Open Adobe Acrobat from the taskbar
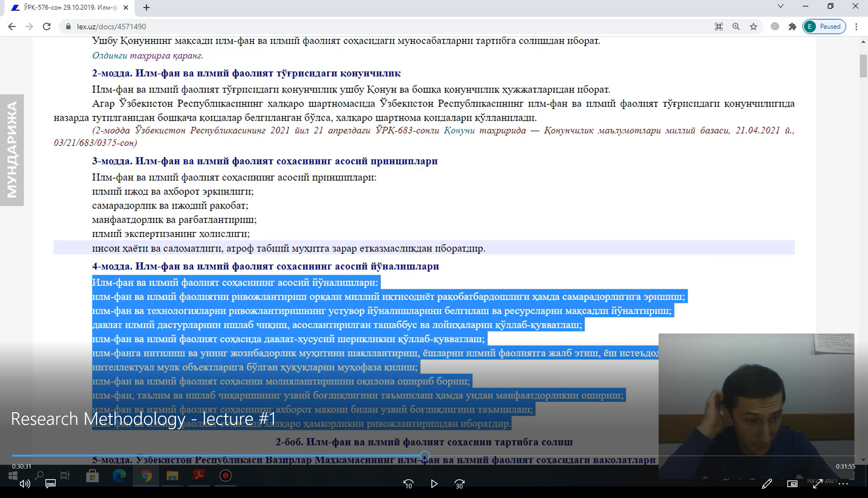The height and width of the screenshot is (498, 868). (x=199, y=475)
